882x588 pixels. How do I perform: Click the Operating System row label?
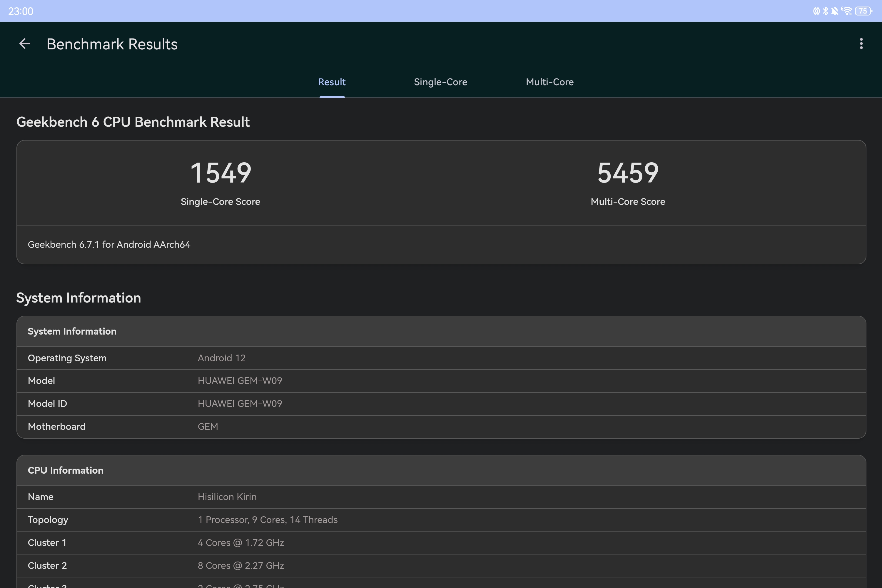67,358
